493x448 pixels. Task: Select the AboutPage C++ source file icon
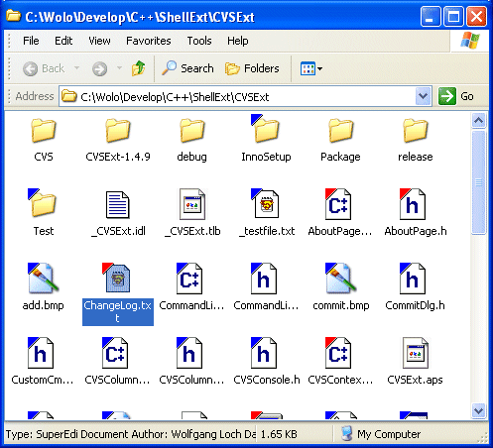(338, 204)
